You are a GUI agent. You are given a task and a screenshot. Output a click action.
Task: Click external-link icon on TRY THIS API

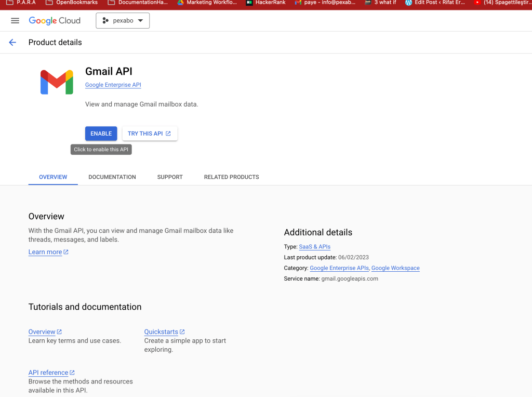[x=168, y=134]
